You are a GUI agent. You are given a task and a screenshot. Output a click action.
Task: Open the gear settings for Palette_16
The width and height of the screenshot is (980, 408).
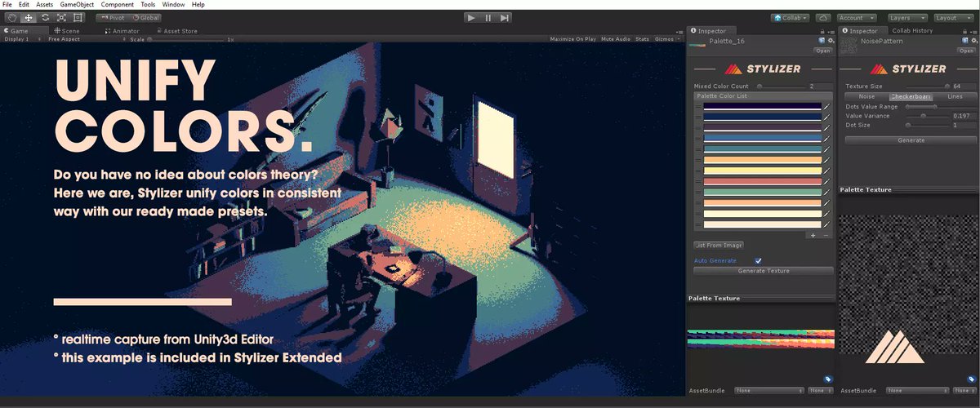point(831,40)
